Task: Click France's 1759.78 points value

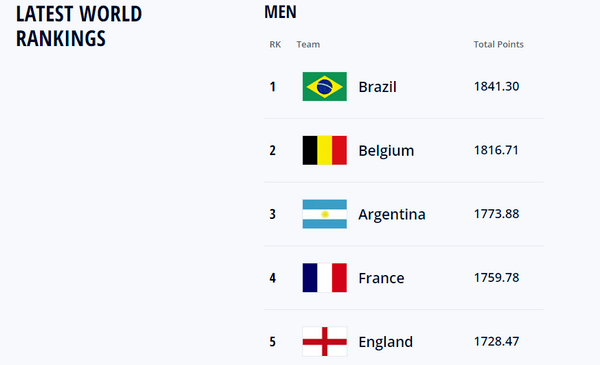Action: 497,278
